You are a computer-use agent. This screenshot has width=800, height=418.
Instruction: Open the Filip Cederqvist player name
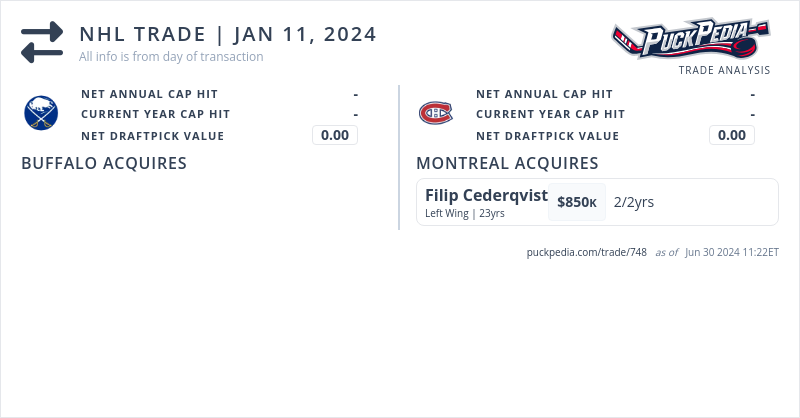point(486,195)
